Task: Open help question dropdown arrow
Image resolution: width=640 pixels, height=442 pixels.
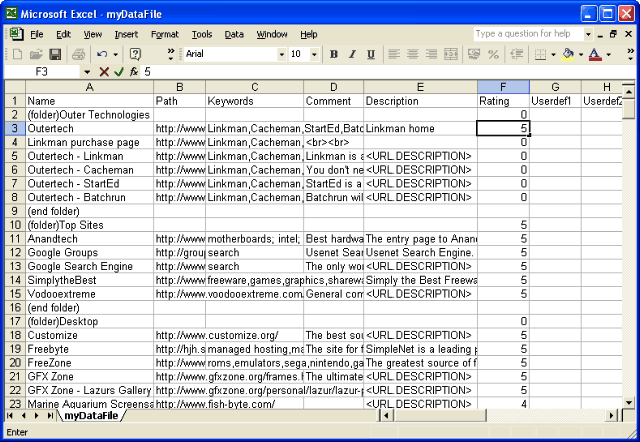Action: [x=588, y=34]
